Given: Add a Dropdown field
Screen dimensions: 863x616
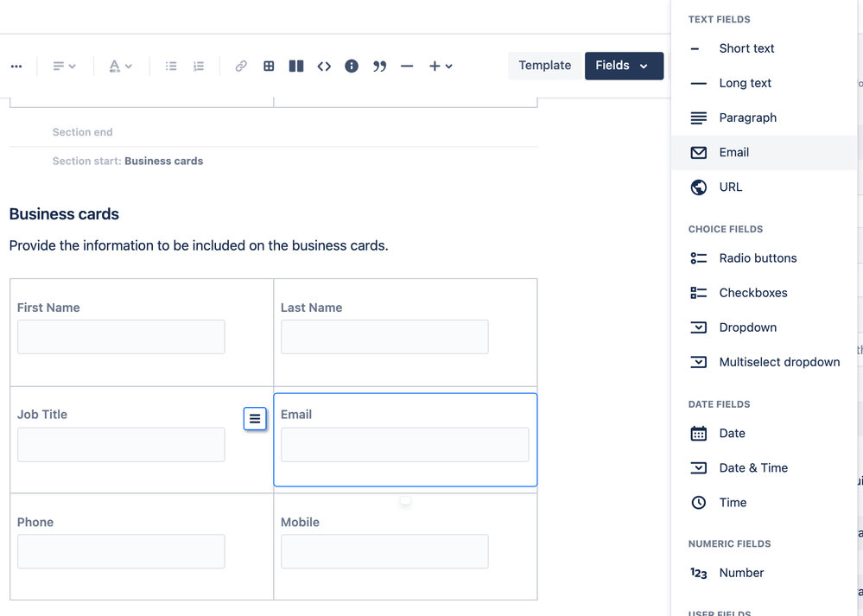Looking at the screenshot, I should point(764,327).
